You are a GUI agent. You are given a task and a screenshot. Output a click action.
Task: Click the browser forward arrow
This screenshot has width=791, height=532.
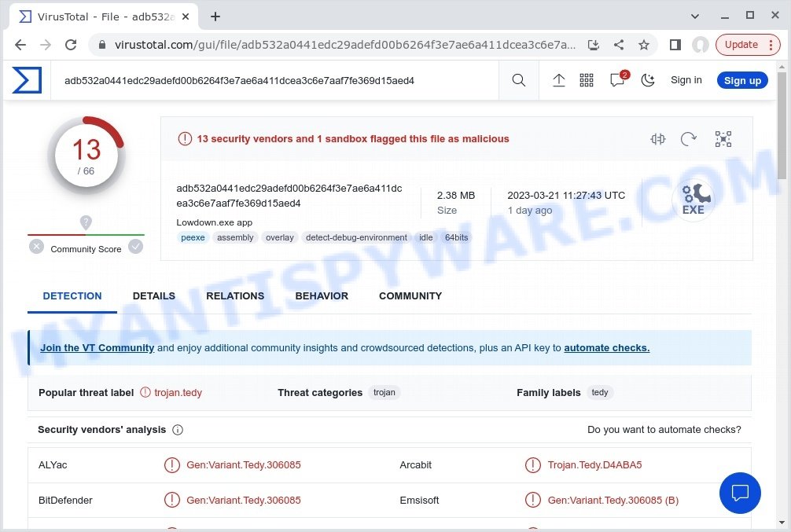click(x=46, y=45)
